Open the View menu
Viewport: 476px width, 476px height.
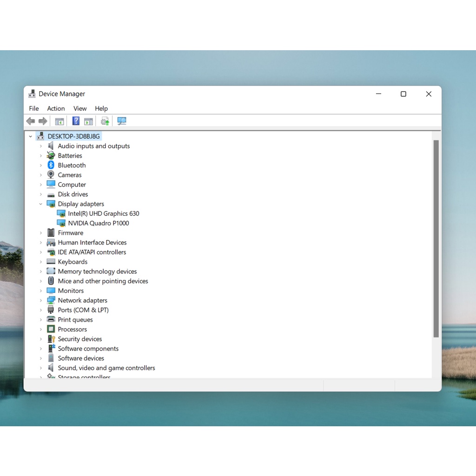point(80,108)
